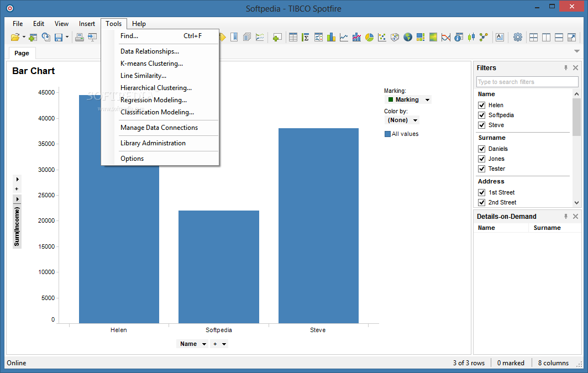The height and width of the screenshot is (373, 588).
Task: Insert a Table visualization
Action: tap(293, 37)
